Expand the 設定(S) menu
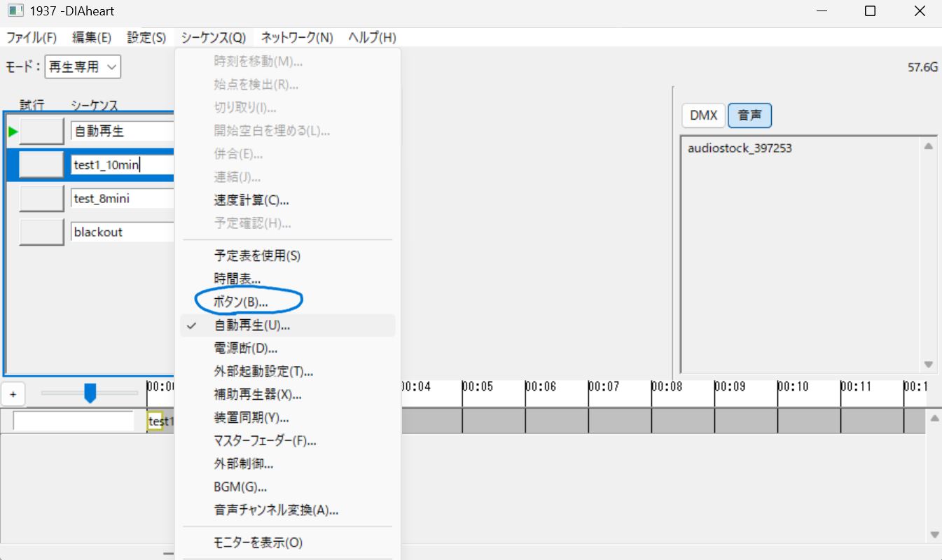The width and height of the screenshot is (942, 560). [146, 38]
